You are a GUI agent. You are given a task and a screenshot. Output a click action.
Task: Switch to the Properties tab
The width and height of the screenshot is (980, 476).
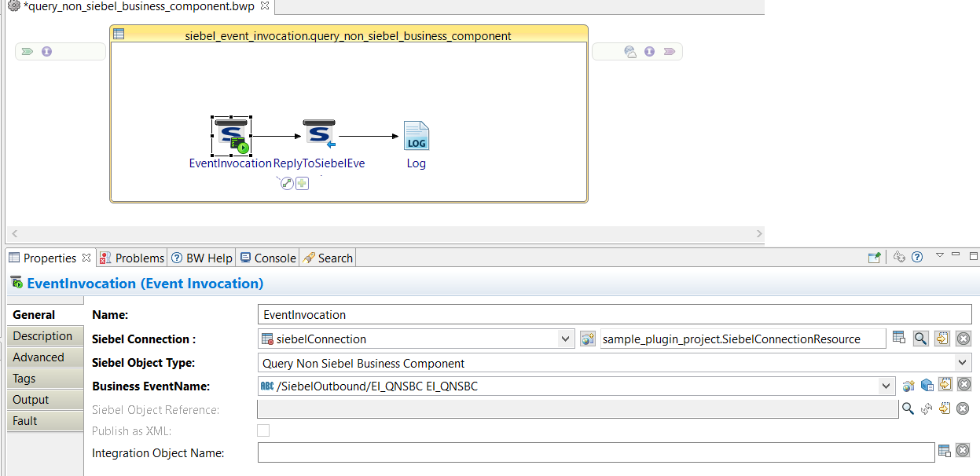(x=50, y=258)
